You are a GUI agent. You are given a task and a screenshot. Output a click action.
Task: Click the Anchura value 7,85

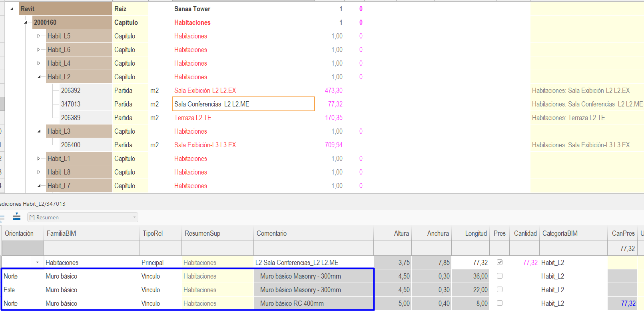pos(444,263)
